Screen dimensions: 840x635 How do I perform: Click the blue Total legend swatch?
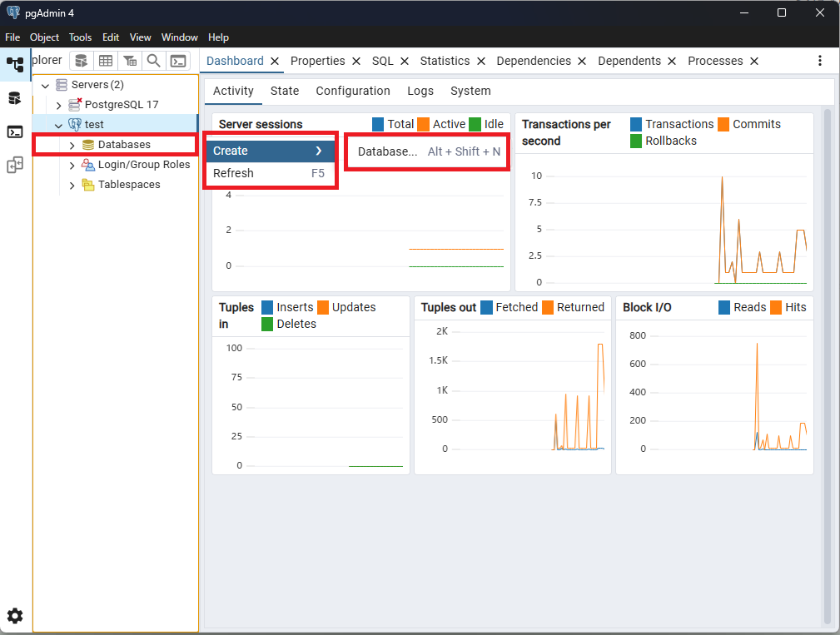click(378, 124)
